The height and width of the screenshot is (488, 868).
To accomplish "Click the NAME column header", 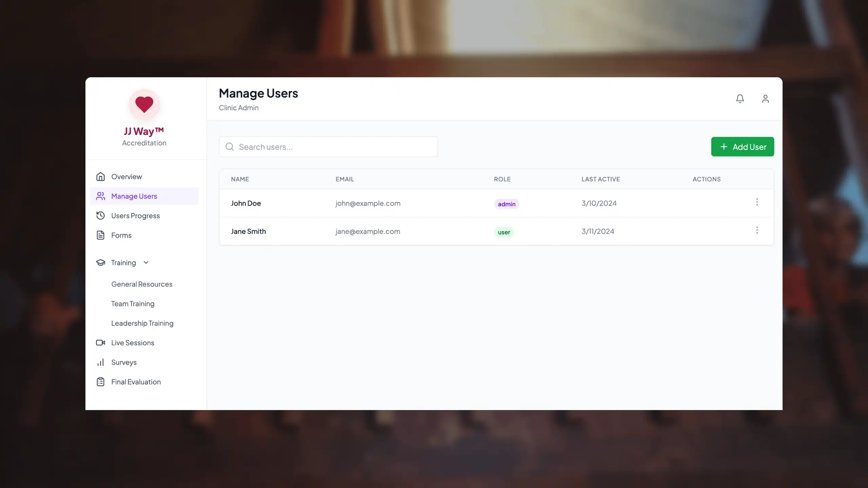I will coord(240,179).
